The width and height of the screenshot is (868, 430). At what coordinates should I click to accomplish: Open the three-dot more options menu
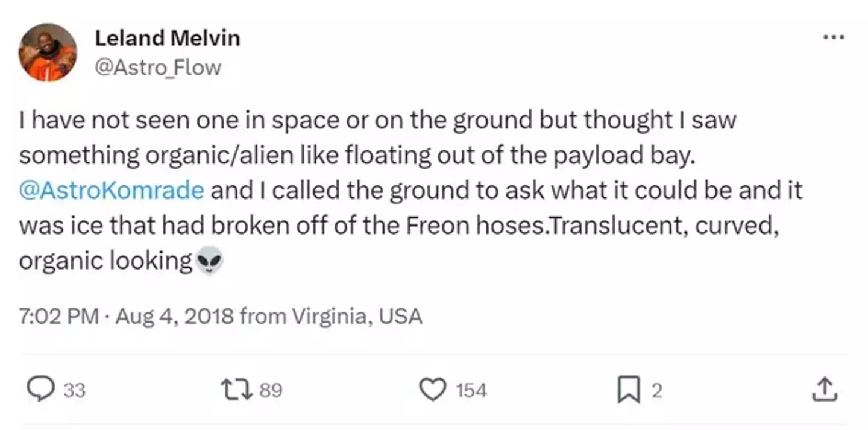(834, 37)
